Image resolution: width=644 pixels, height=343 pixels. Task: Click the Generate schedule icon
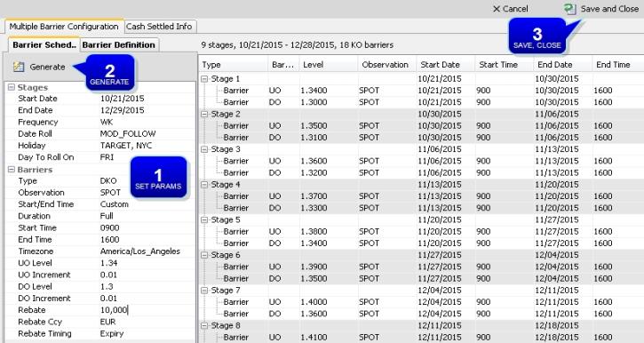(19, 67)
